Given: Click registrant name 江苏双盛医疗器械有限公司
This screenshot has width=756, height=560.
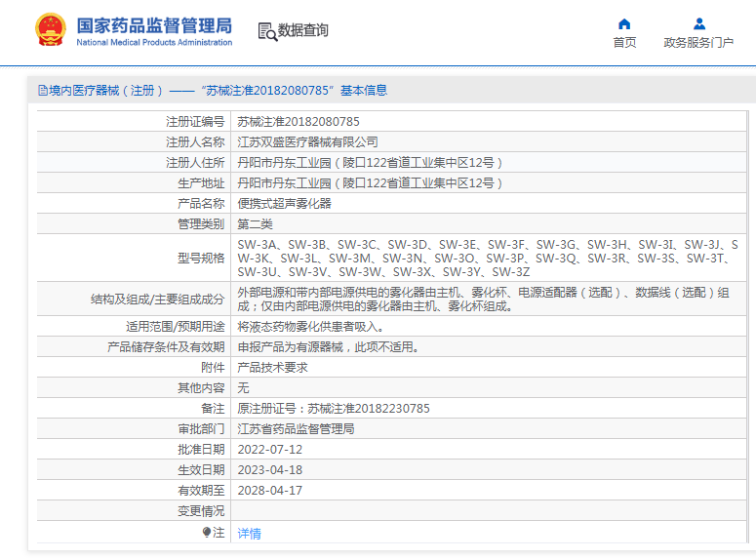Looking at the screenshot, I should click(x=307, y=142).
